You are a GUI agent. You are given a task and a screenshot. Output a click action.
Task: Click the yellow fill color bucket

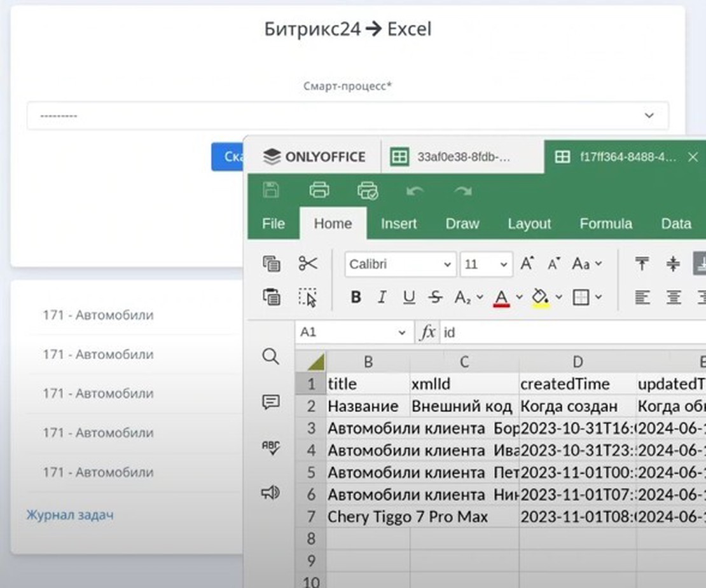(x=540, y=297)
